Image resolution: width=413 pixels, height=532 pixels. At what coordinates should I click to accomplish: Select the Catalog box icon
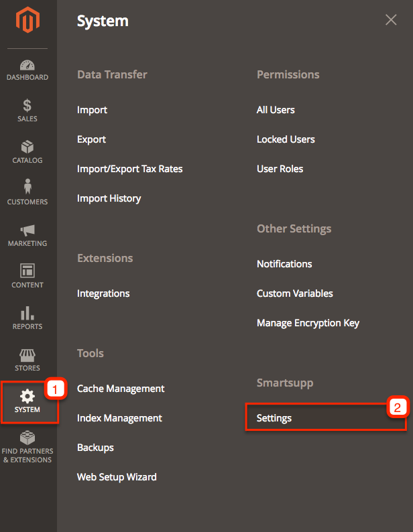pyautogui.click(x=27, y=147)
